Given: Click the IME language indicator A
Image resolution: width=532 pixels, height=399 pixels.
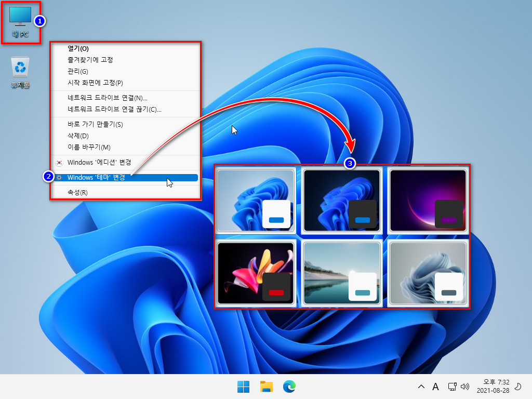Looking at the screenshot, I should pos(436,387).
